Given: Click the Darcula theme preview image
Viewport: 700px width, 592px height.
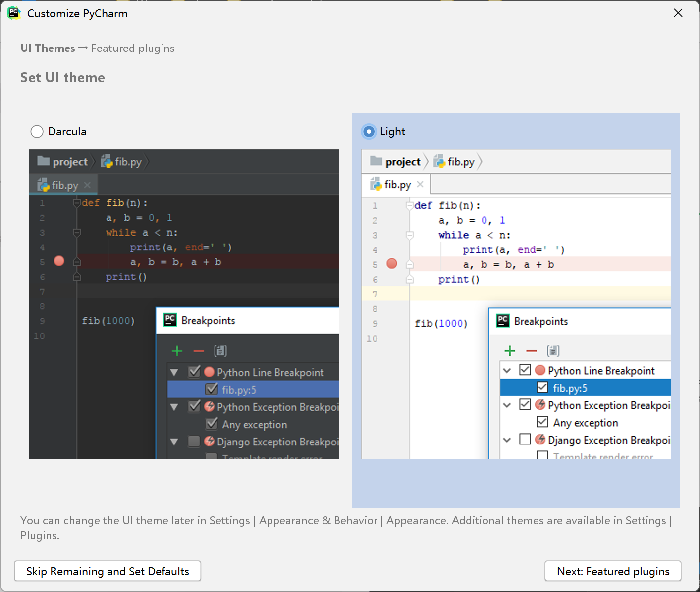Looking at the screenshot, I should pos(184,304).
